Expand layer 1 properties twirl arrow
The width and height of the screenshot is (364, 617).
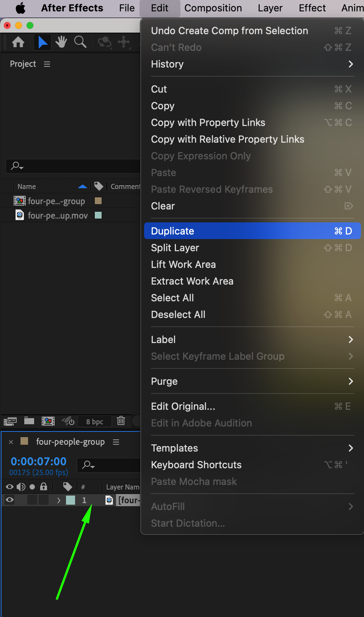[58, 500]
